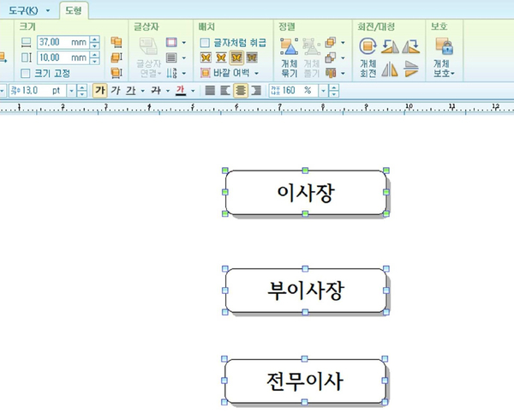Rotate object 90 degrees left icon
514x420 pixels.
390,46
